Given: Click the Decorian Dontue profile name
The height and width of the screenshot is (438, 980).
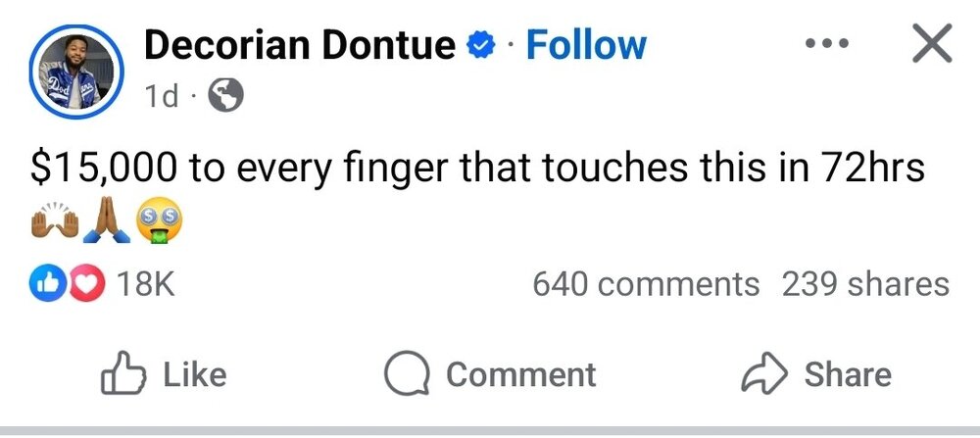Looking at the screenshot, I should click(300, 45).
